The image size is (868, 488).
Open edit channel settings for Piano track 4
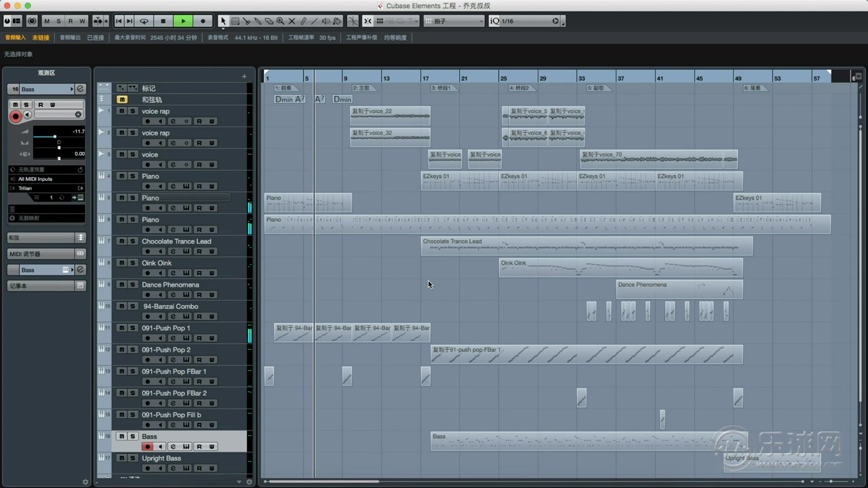click(173, 186)
